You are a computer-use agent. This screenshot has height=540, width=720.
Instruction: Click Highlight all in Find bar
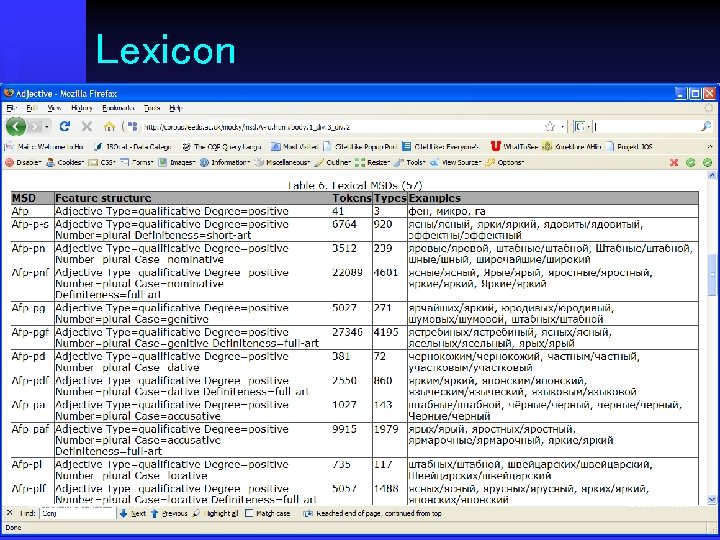click(215, 513)
